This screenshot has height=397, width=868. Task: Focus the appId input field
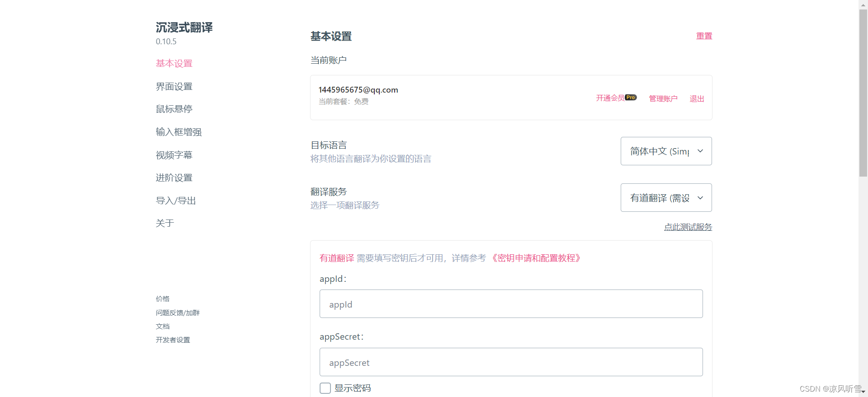coord(511,304)
